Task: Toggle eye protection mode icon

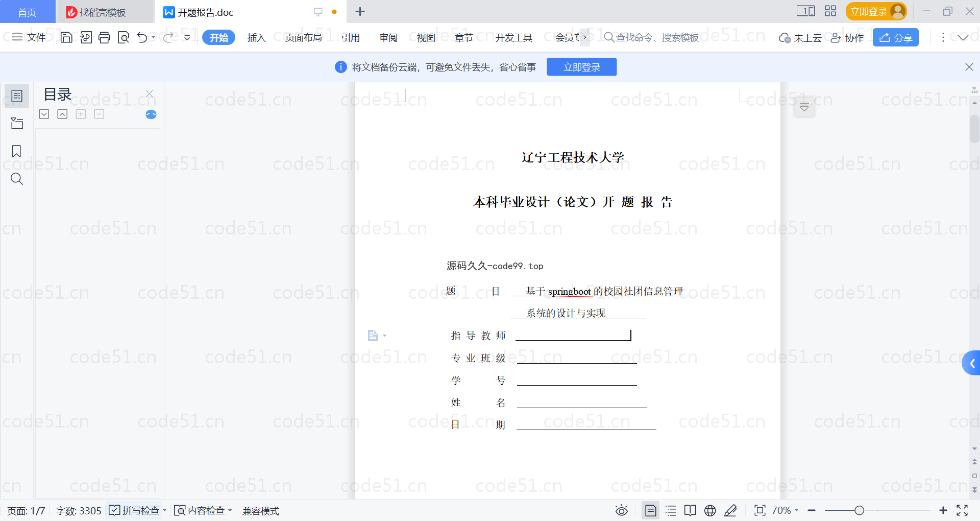Action: [622, 510]
